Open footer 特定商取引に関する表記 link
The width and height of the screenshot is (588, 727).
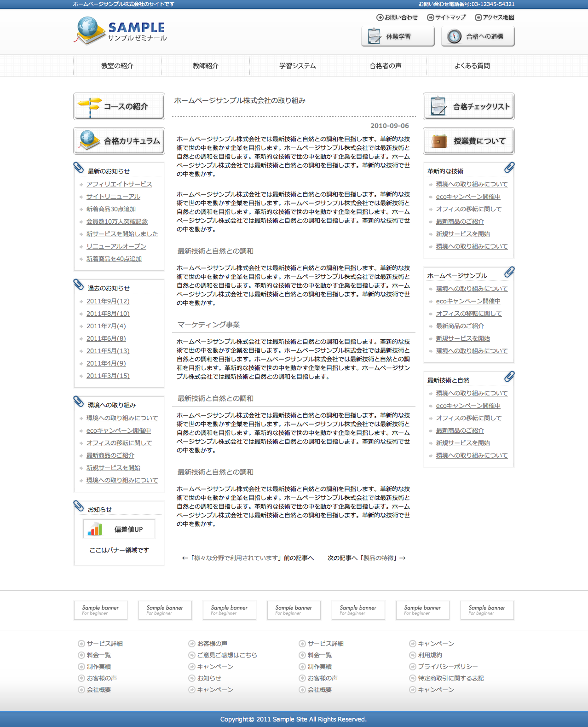click(450, 678)
